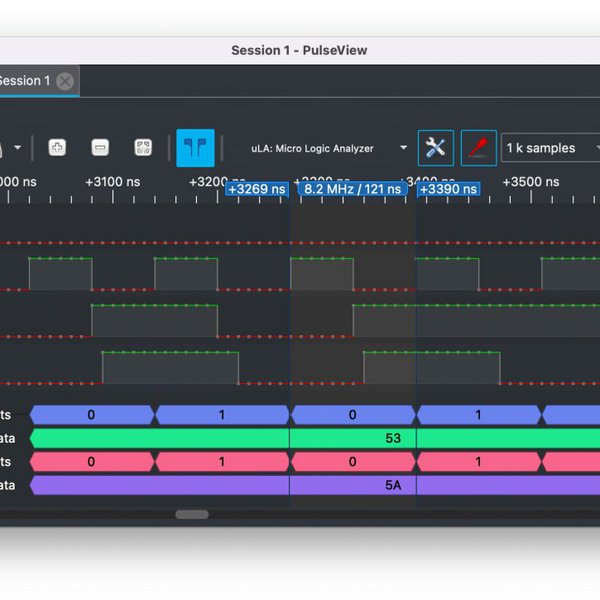This screenshot has width=600, height=600.
Task: Close the Session 1 tab
Action: click(65, 81)
